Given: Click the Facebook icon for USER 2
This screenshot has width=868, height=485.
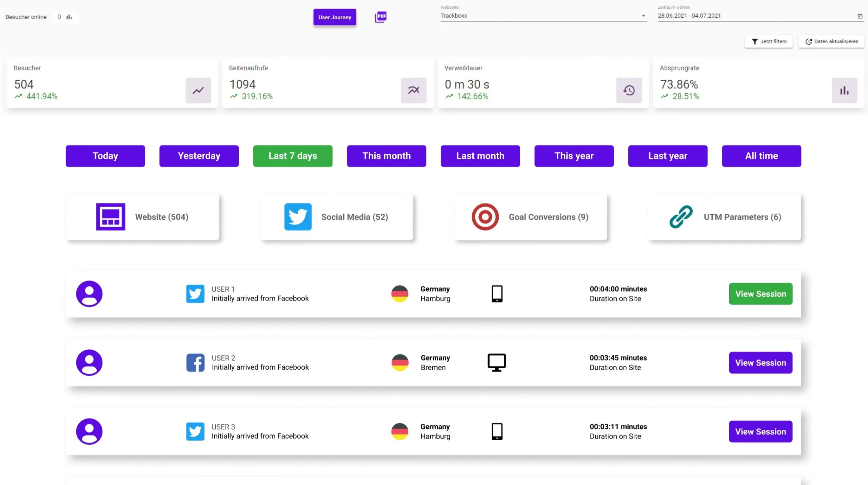Looking at the screenshot, I should coord(195,363).
